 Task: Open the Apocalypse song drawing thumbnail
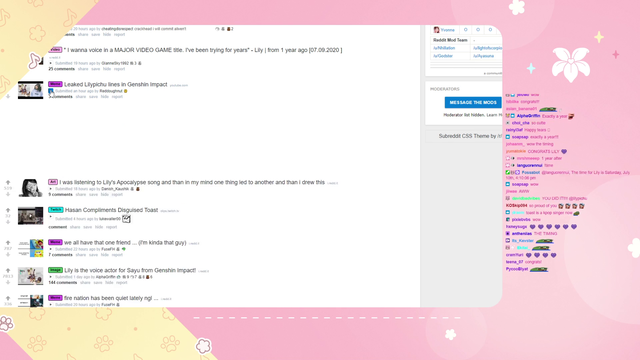(30, 188)
